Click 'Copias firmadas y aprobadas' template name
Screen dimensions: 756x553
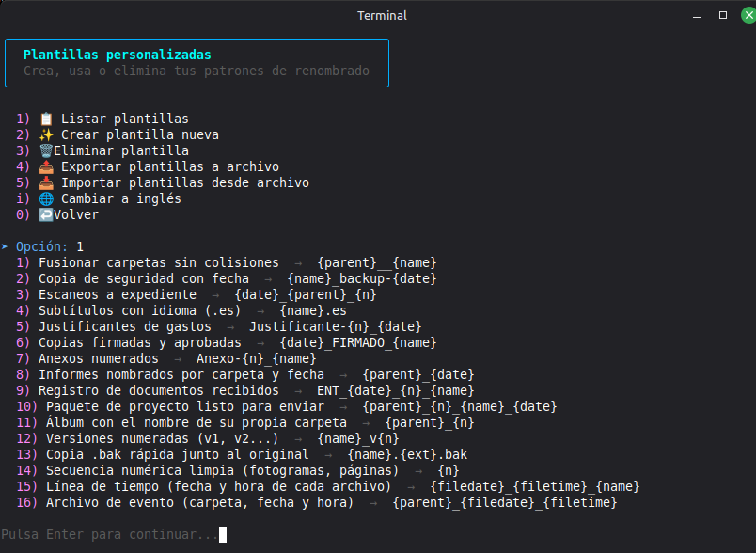click(140, 342)
